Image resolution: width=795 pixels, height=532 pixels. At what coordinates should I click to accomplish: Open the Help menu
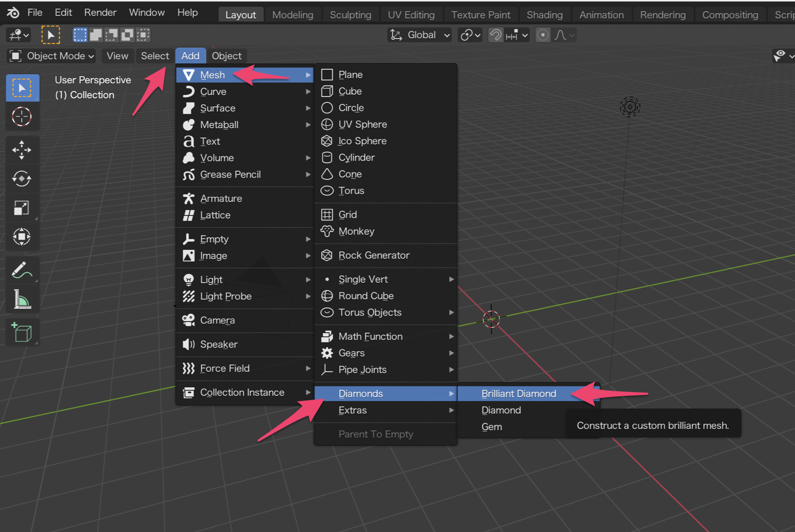tap(188, 12)
